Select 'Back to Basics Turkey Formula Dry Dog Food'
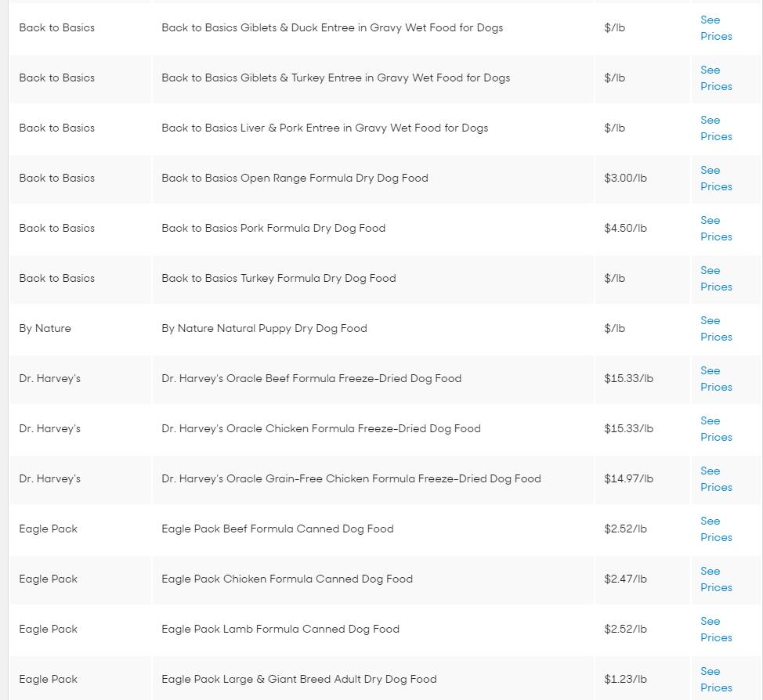 pos(279,278)
